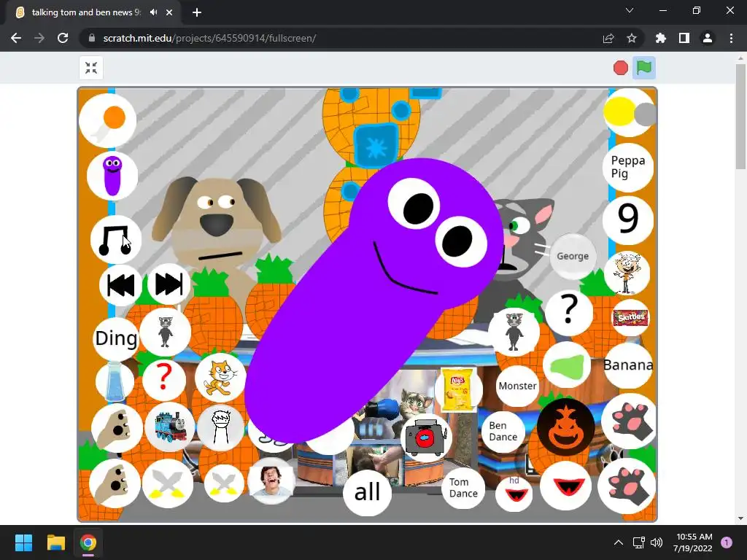Skip to next track with forward button
The width and height of the screenshot is (747, 560).
(169, 284)
